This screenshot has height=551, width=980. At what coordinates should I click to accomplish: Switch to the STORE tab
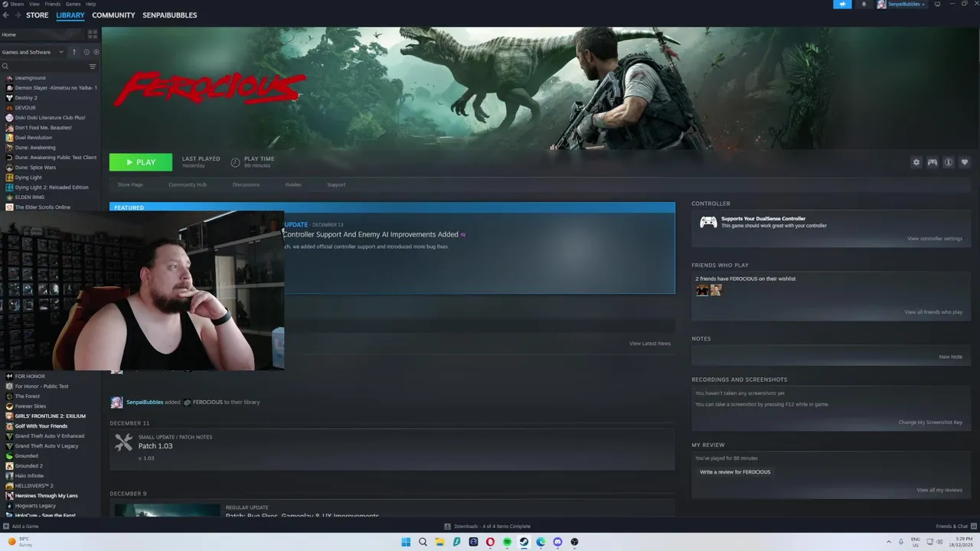(x=37, y=15)
